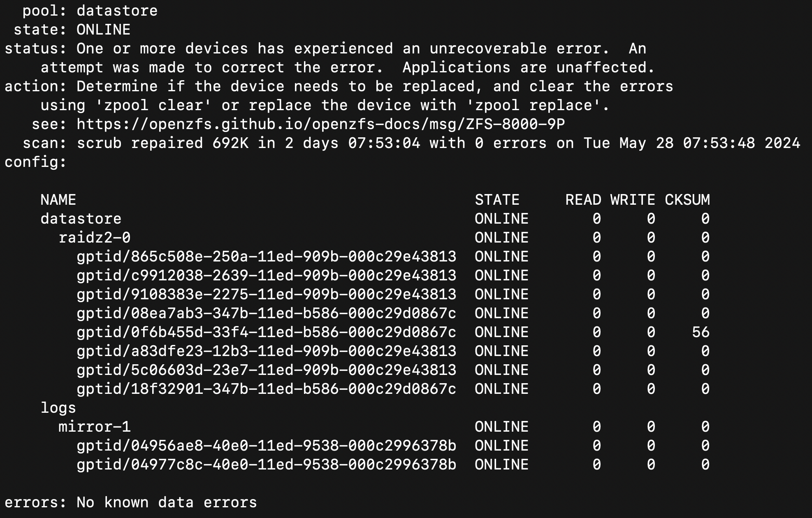
Task: Select gptid/865c508e-250a device name
Action: click(267, 257)
